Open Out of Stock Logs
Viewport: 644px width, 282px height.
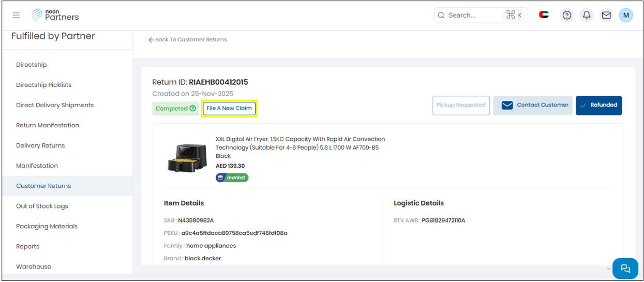(42, 206)
